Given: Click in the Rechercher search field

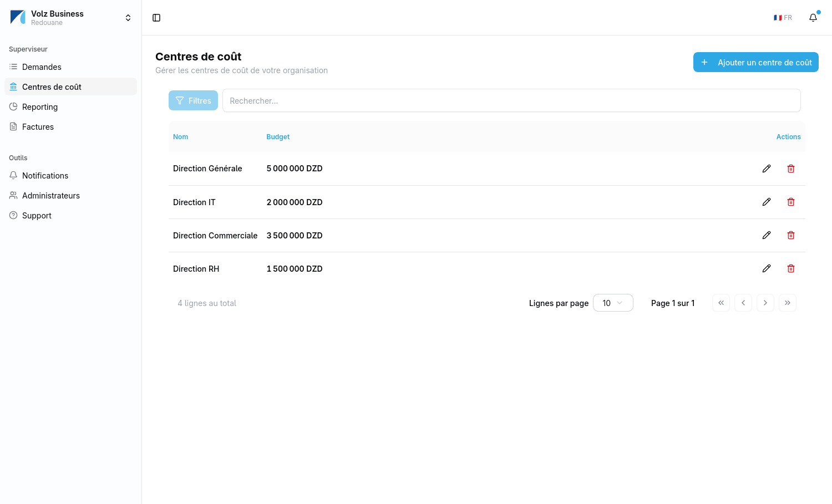Looking at the screenshot, I should 511,100.
